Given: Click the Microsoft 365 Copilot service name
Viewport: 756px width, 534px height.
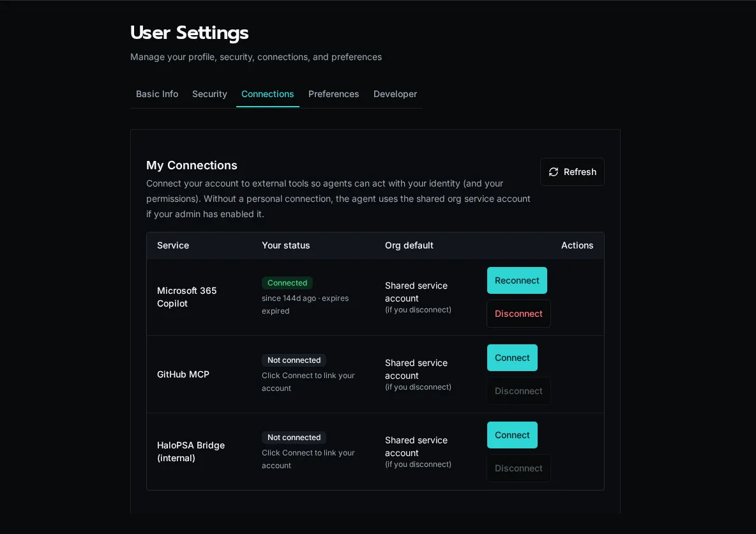Looking at the screenshot, I should tap(186, 297).
